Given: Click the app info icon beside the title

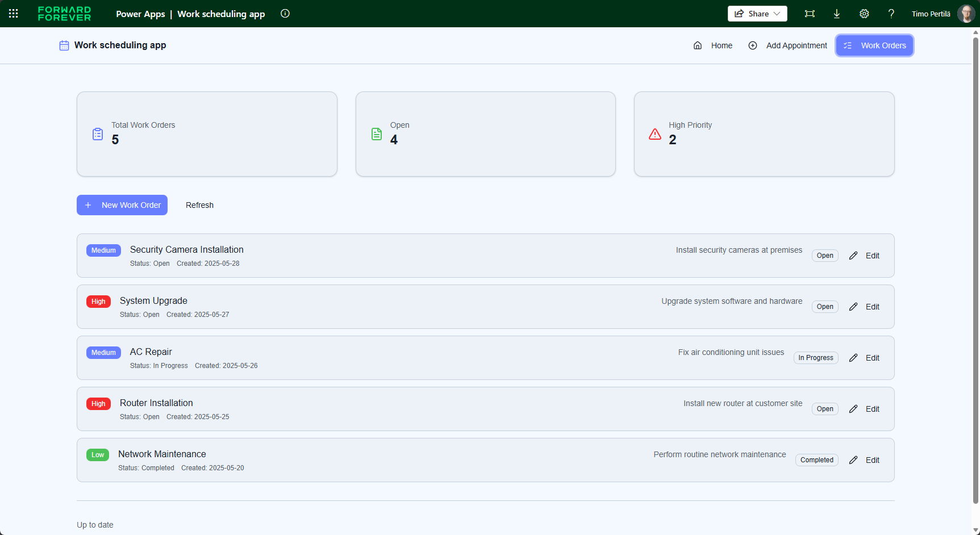Looking at the screenshot, I should pos(285,14).
